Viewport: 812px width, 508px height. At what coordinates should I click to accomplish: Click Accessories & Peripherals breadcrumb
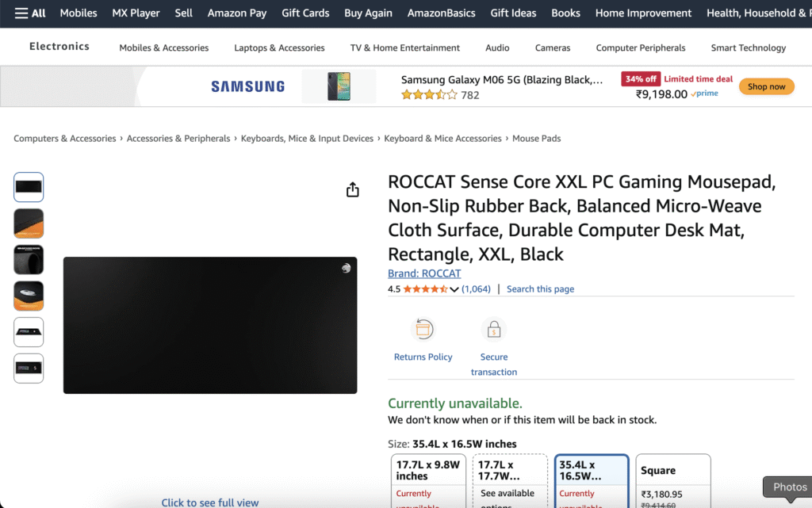pos(178,138)
